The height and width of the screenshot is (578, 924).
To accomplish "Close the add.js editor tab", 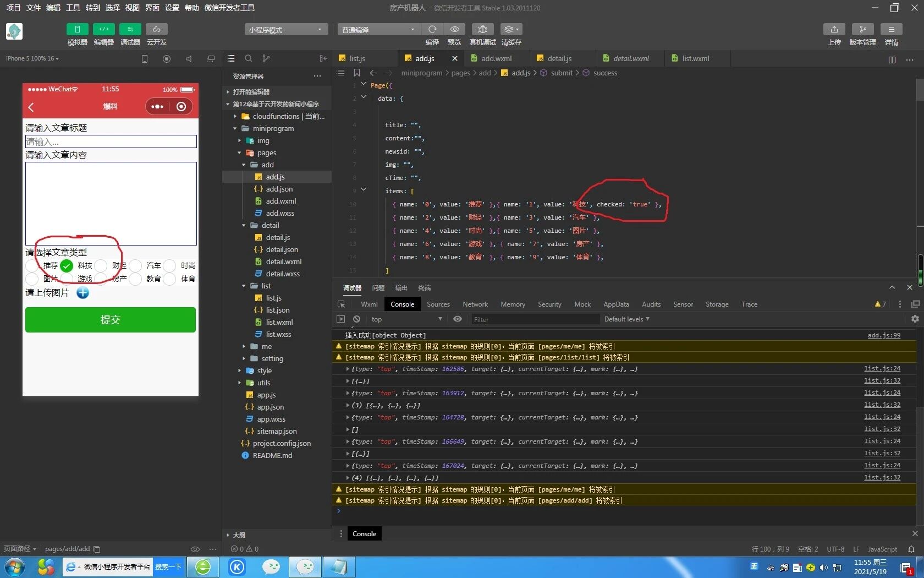I will point(454,58).
